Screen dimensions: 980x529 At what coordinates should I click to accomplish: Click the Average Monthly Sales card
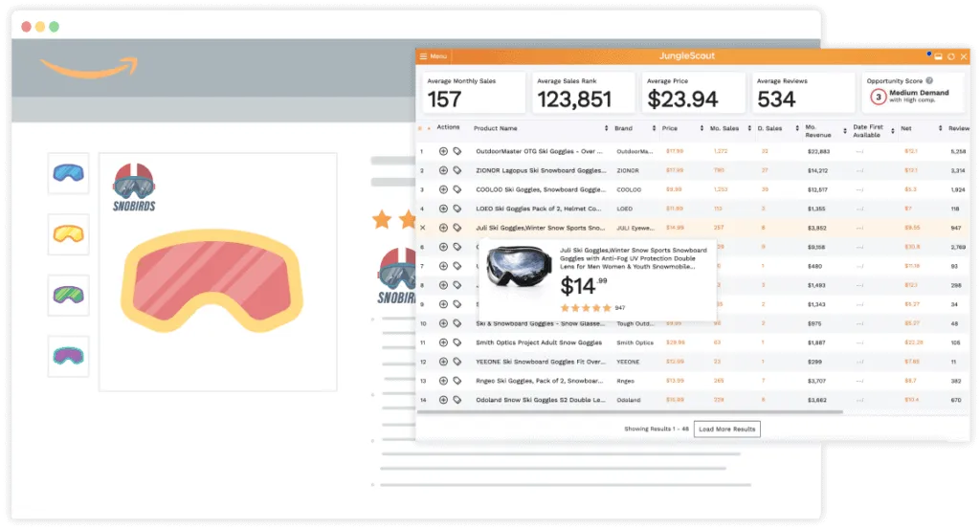473,93
